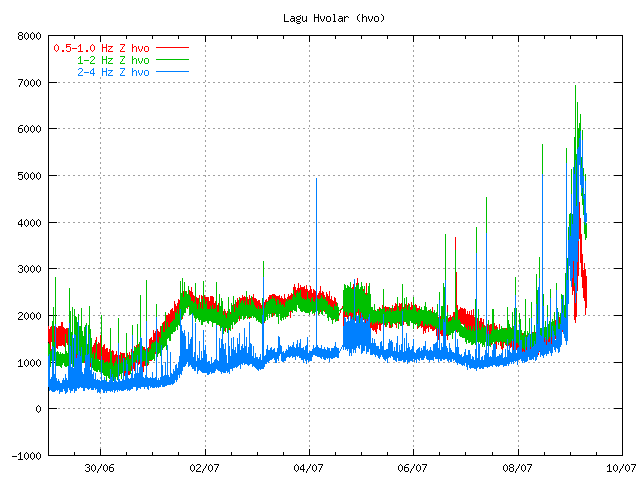Screen dimensions: 640x480
Task: Click the x-axis date label 06/07
Action: (413, 468)
